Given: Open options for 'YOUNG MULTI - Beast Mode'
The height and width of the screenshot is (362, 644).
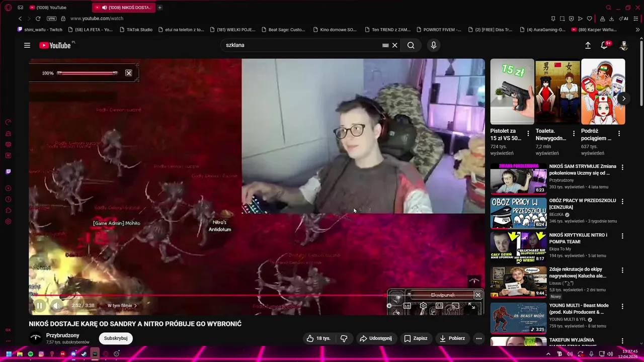Looking at the screenshot, I should click(x=622, y=306).
